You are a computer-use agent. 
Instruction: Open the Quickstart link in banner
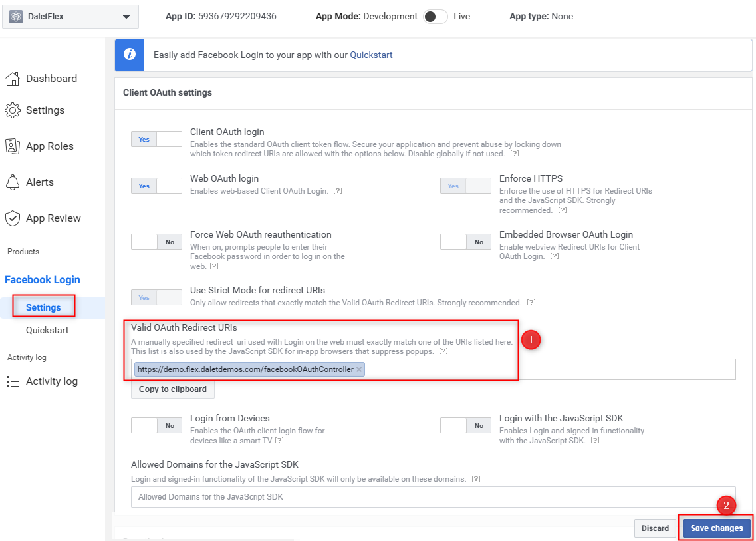tap(371, 55)
